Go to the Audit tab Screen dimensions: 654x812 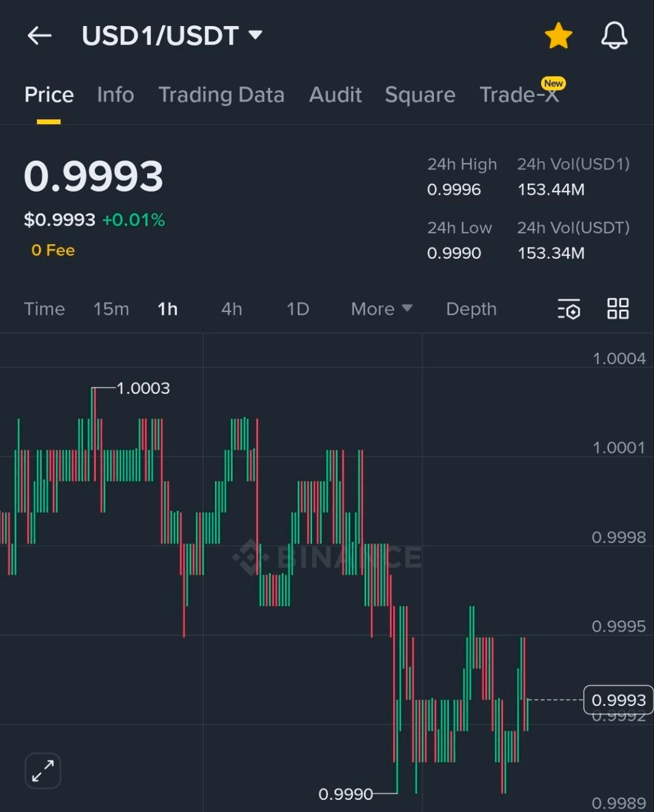pyautogui.click(x=335, y=95)
